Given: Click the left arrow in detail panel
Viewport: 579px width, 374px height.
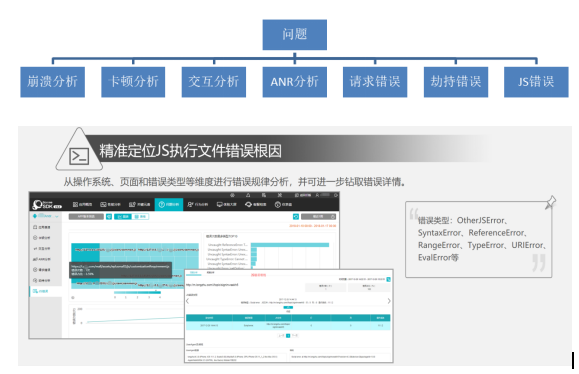Looking at the screenshot, I should coord(188,301).
